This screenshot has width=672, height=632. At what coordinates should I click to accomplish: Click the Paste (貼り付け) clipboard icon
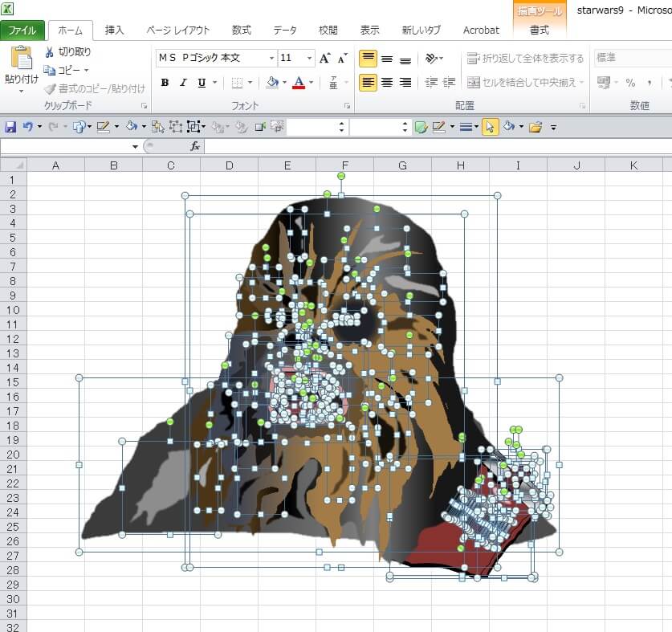point(22,58)
